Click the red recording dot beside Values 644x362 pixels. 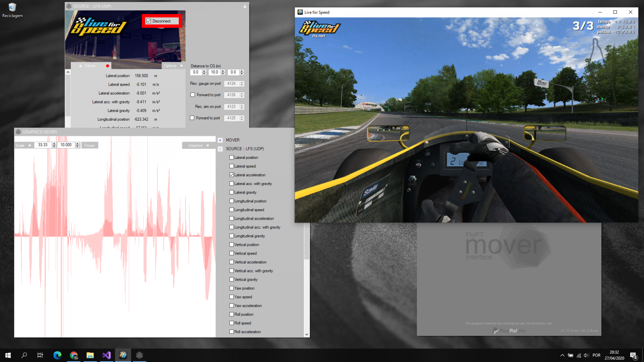(107, 66)
